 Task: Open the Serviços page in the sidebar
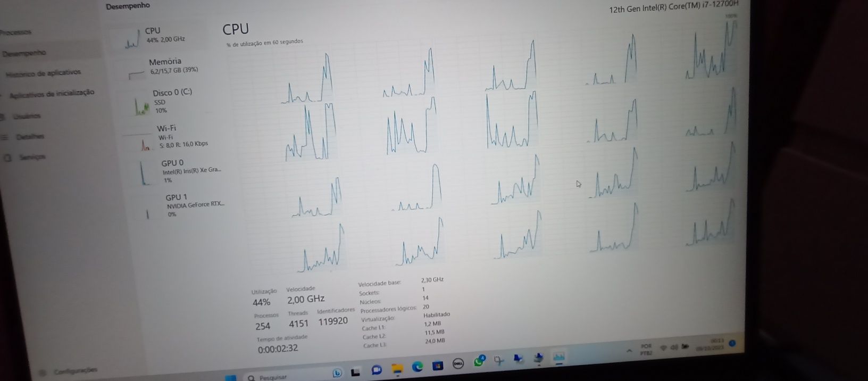32,157
